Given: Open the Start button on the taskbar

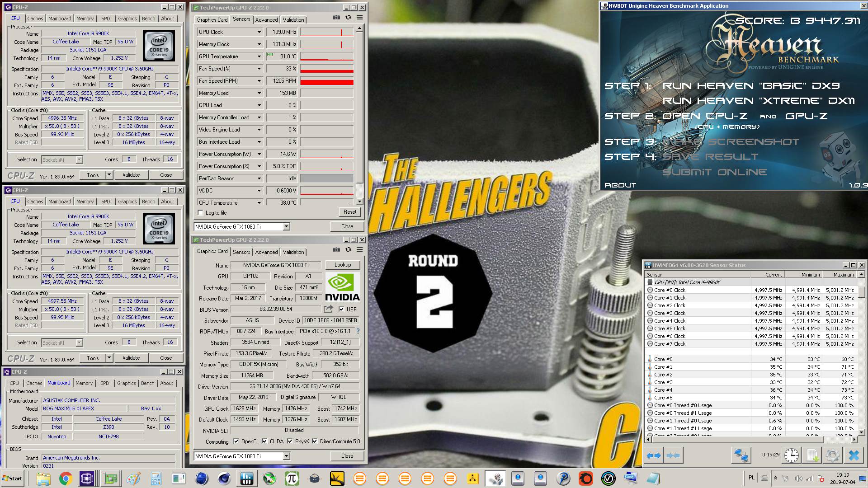Looking at the screenshot, I should (x=13, y=479).
